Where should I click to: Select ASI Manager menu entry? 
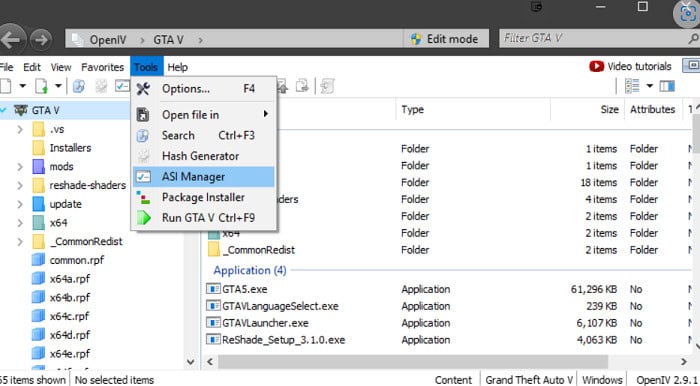[204, 177]
